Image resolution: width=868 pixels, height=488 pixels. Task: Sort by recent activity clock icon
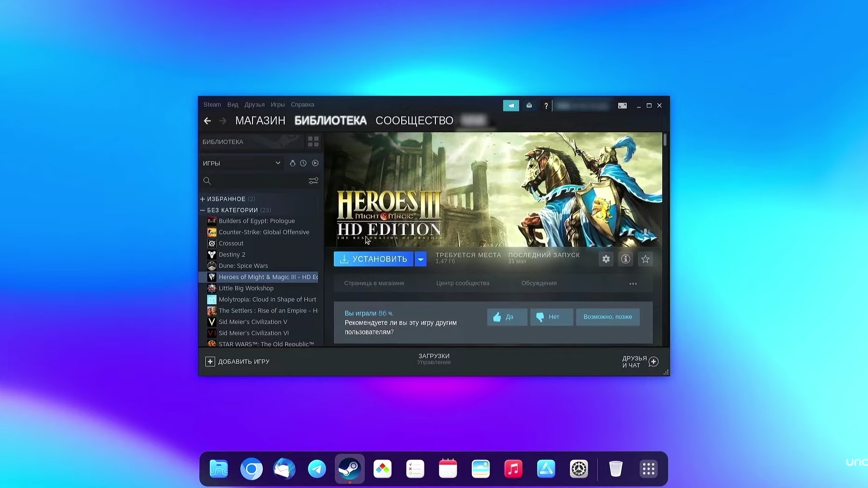pos(304,163)
